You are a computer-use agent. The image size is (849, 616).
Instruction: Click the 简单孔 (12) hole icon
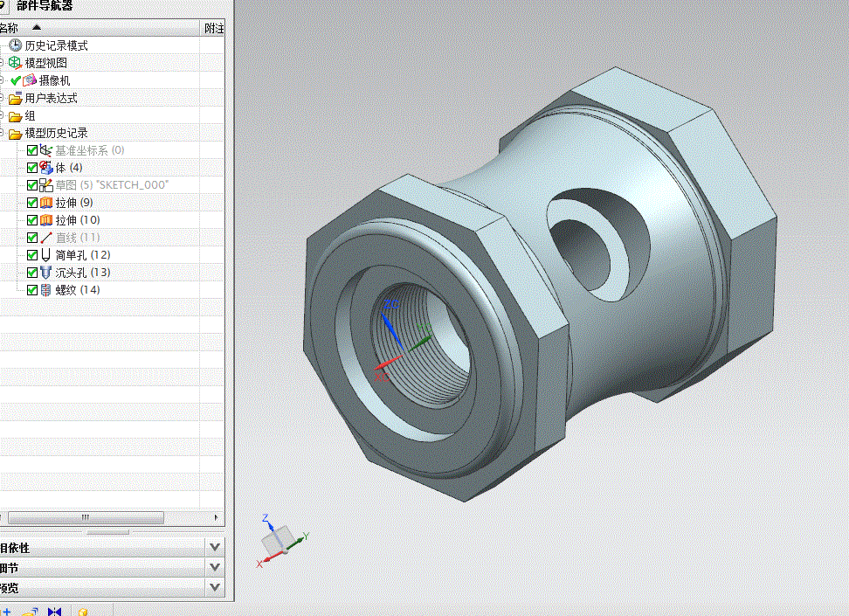pyautogui.click(x=46, y=254)
